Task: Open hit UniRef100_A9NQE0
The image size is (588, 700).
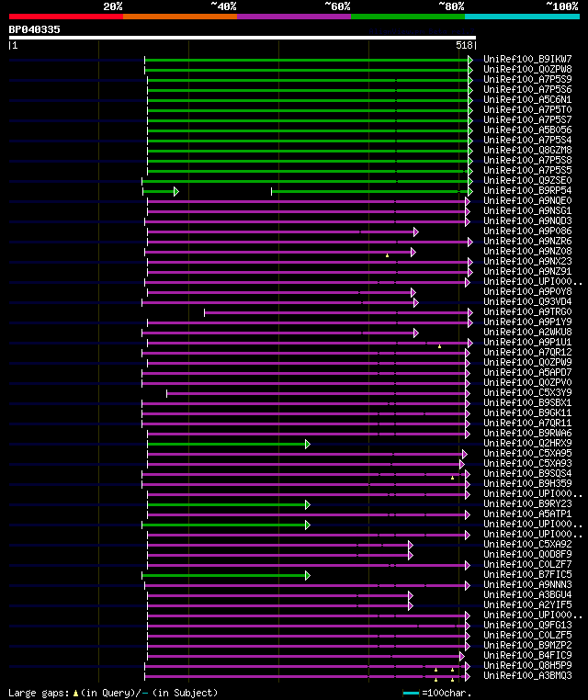Action: [x=527, y=200]
